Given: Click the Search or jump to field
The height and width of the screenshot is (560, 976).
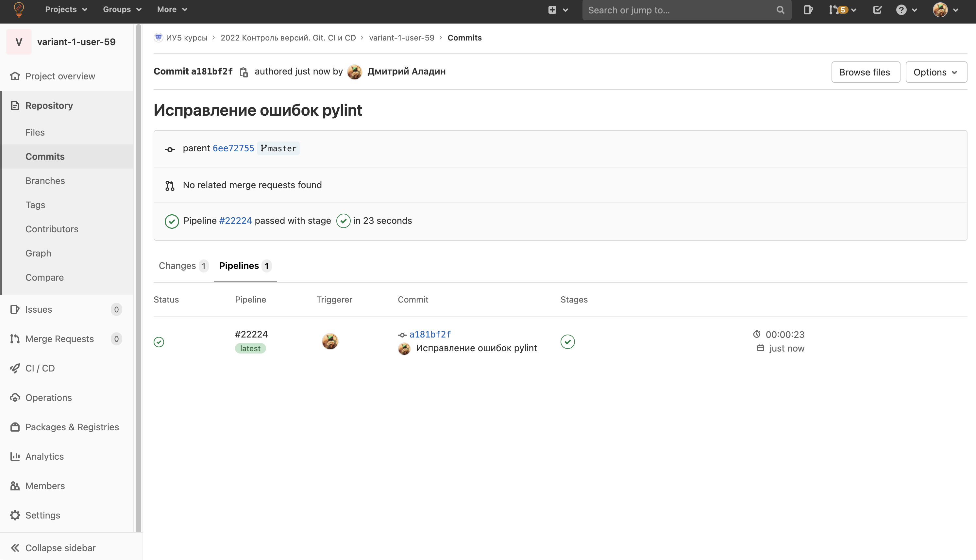Looking at the screenshot, I should tap(681, 10).
